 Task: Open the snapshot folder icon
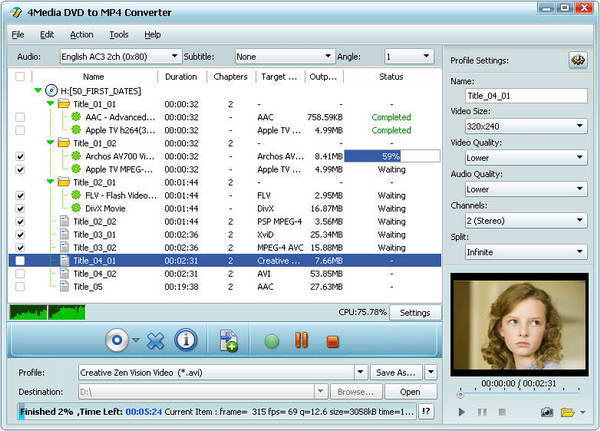pyautogui.click(x=567, y=412)
